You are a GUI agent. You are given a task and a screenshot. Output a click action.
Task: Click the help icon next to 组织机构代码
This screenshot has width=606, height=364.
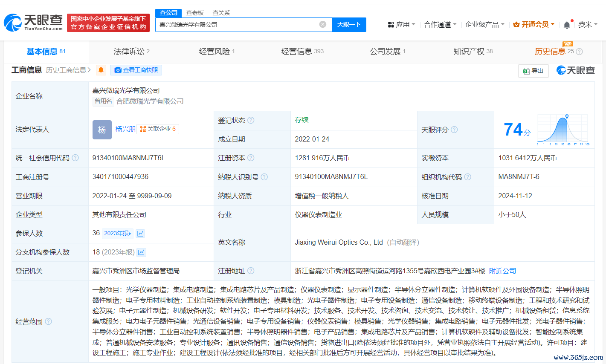[468, 177]
